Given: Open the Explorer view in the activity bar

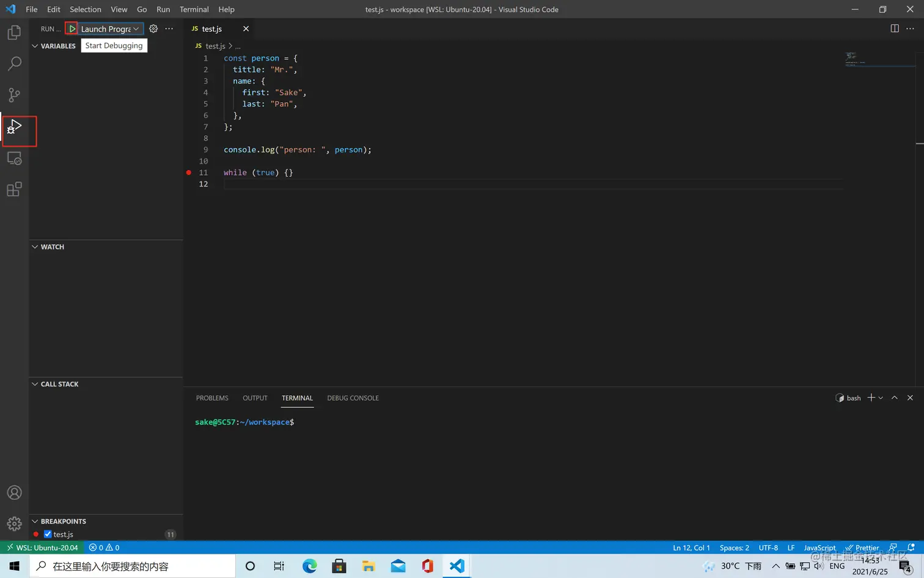Looking at the screenshot, I should pos(14,32).
